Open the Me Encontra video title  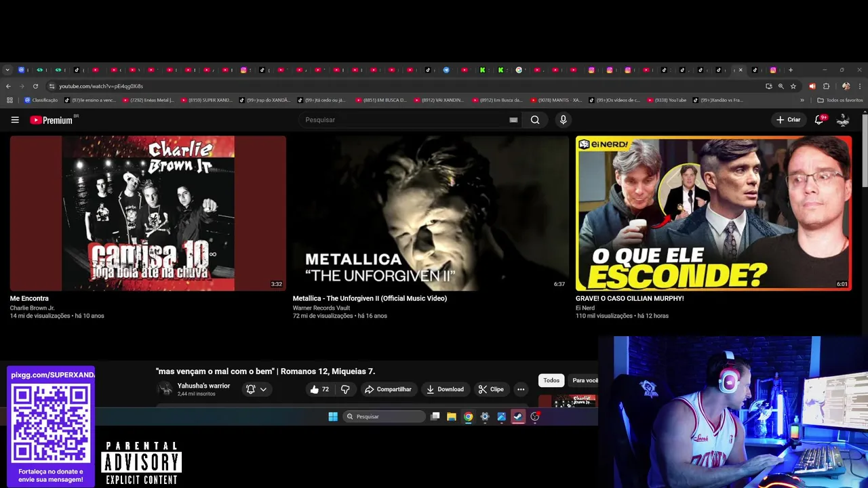click(x=29, y=298)
